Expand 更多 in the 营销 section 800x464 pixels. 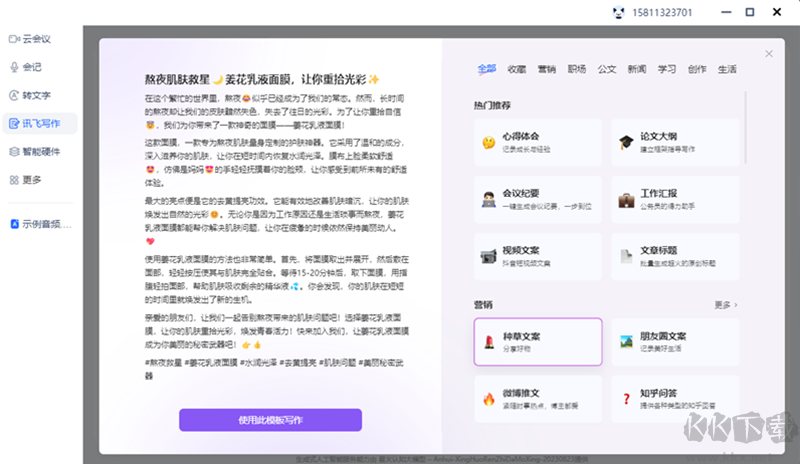pos(726,304)
